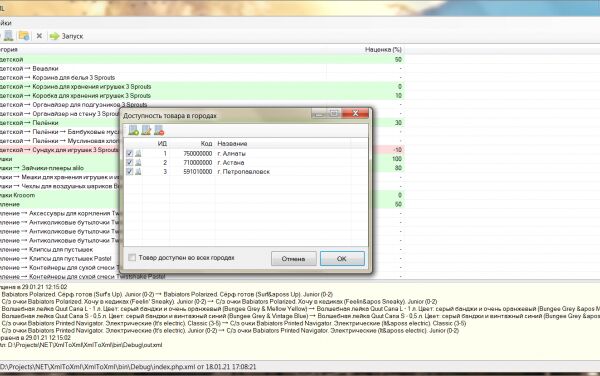
Task: Click the building icon in the Алматы row
Action: tap(138, 153)
